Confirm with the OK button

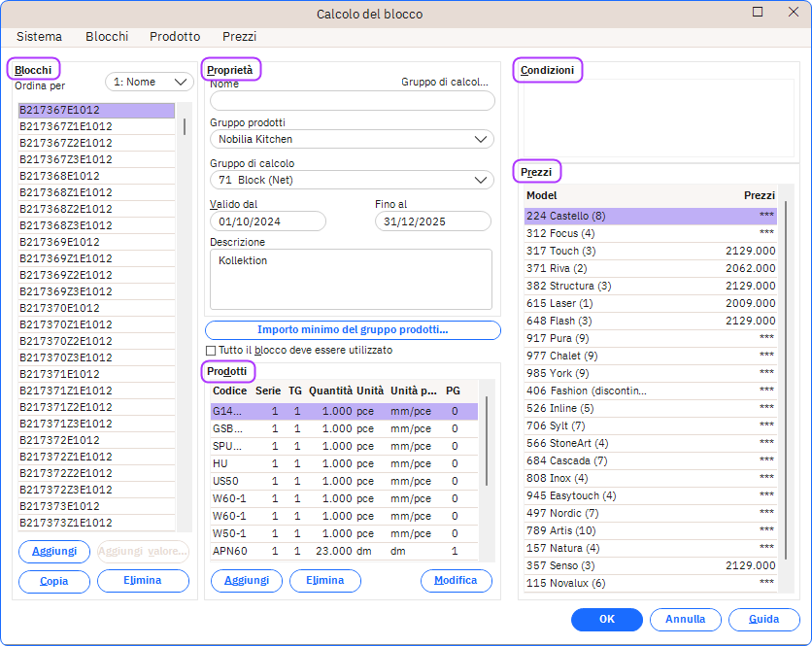pyautogui.click(x=606, y=620)
